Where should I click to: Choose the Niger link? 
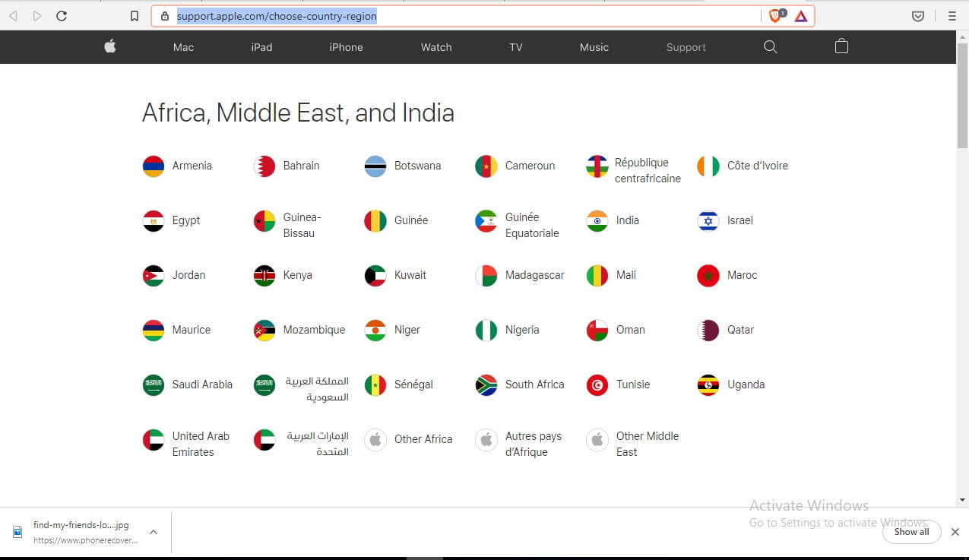click(407, 330)
